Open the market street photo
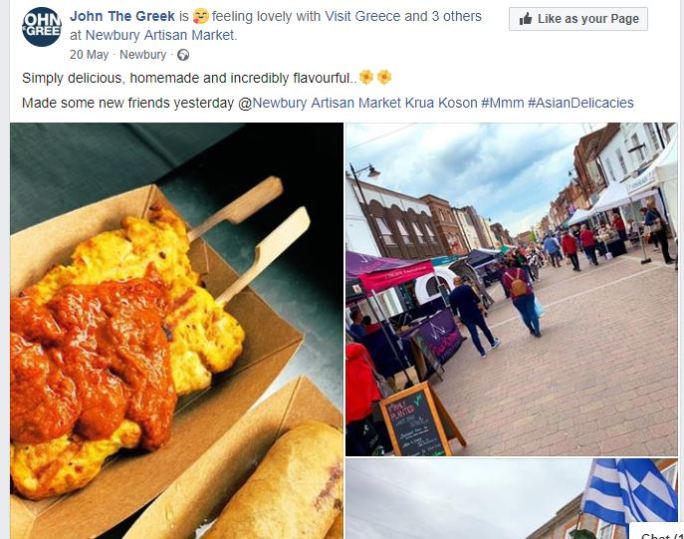The width and height of the screenshot is (684, 539). click(511, 289)
